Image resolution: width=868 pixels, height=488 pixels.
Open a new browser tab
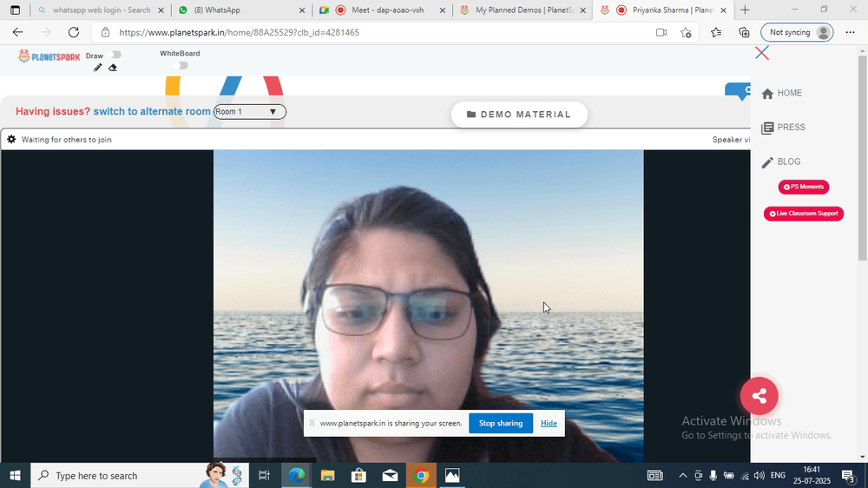745,10
